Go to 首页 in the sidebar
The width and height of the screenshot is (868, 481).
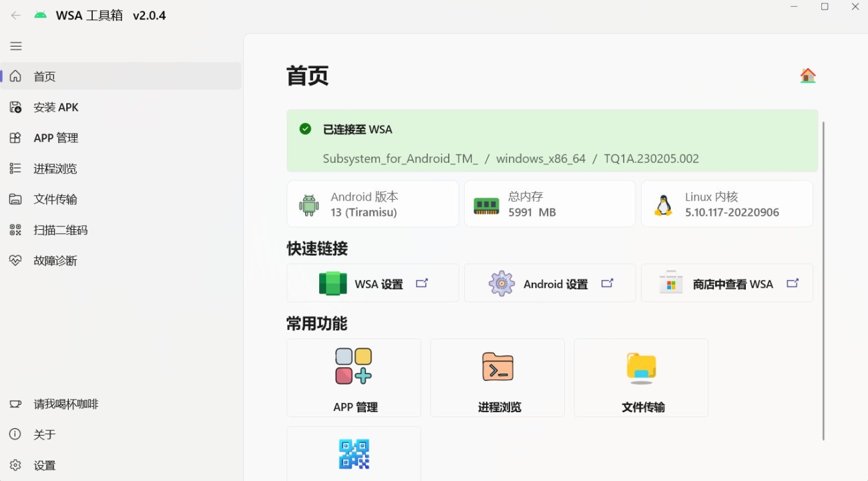(121, 76)
